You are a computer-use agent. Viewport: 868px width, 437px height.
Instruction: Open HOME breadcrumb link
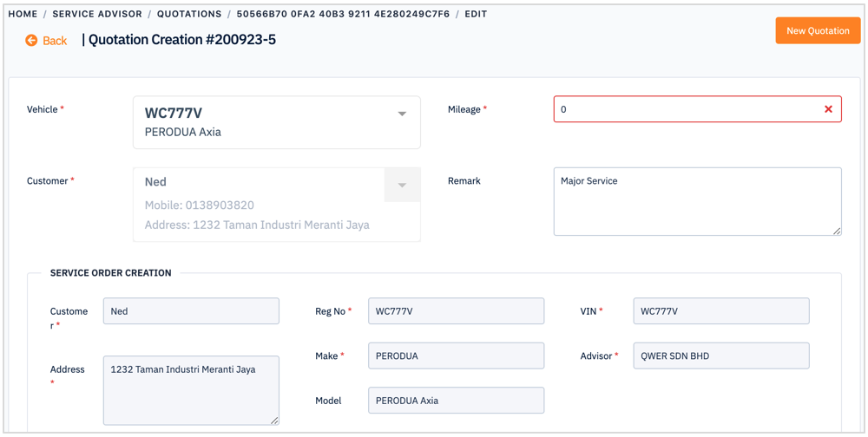pyautogui.click(x=23, y=14)
